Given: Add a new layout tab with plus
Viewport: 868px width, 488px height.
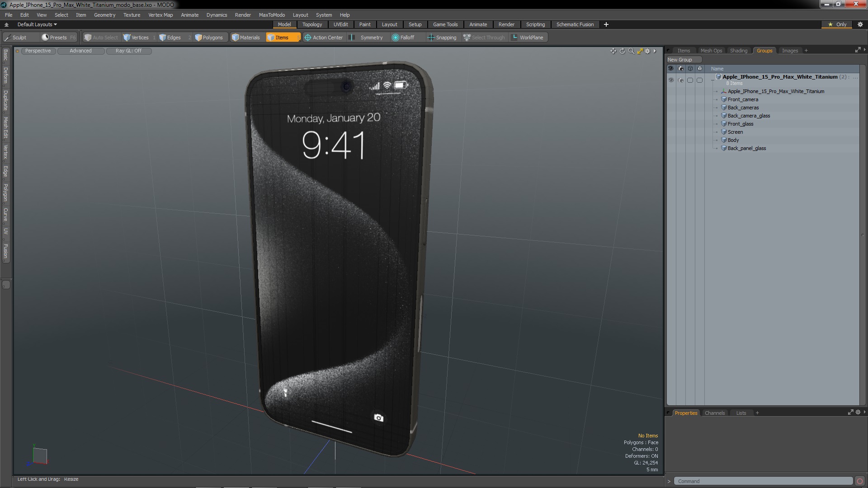Looking at the screenshot, I should [606, 24].
